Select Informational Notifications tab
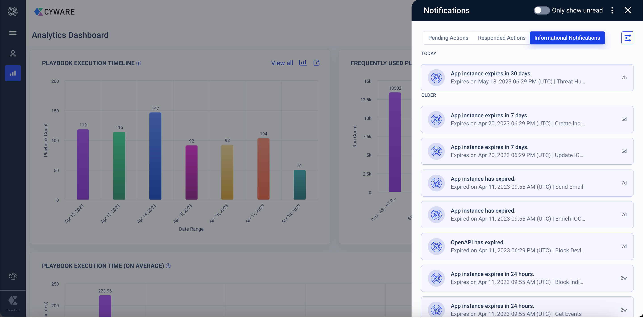Image resolution: width=644 pixels, height=319 pixels. 567,38
